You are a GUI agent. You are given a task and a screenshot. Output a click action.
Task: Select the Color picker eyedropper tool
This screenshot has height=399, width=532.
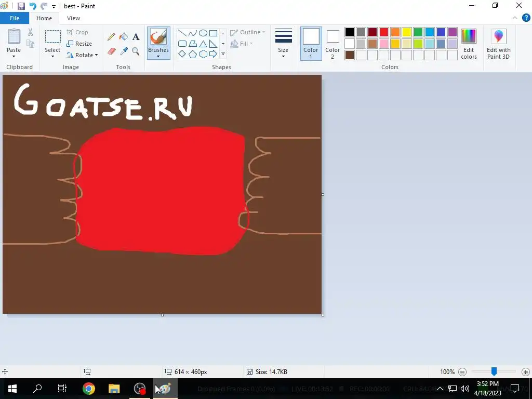point(124,51)
